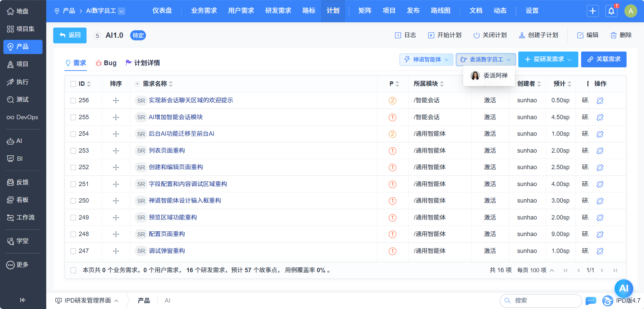Click drag-sort handle for requirement 253
Viewport: 644px width, 309px height.
click(116, 151)
